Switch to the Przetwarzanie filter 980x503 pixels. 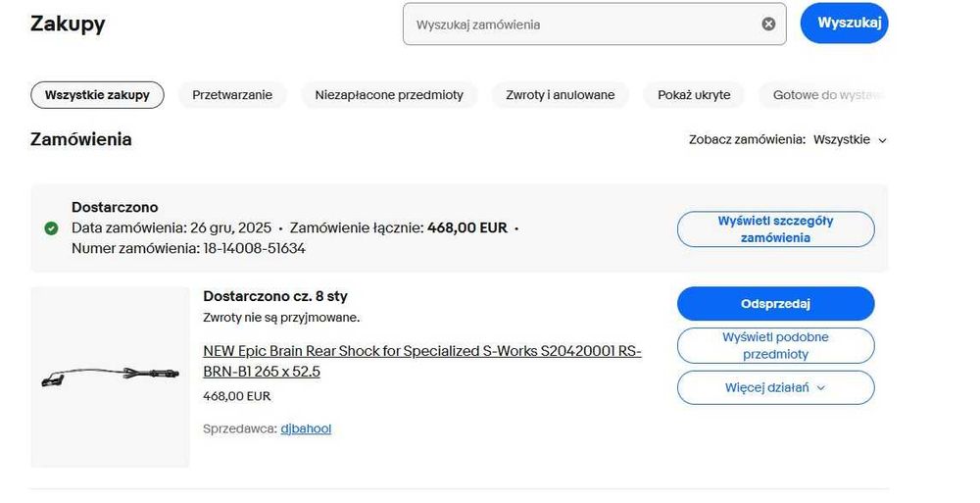pyautogui.click(x=232, y=95)
